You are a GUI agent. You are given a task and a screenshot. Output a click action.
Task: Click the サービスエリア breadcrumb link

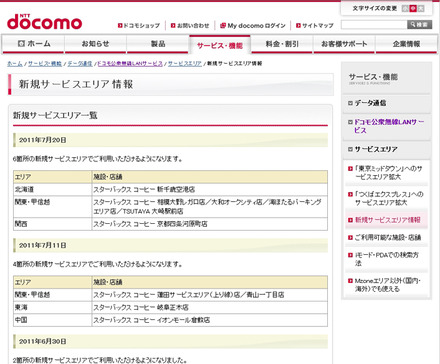point(185,64)
